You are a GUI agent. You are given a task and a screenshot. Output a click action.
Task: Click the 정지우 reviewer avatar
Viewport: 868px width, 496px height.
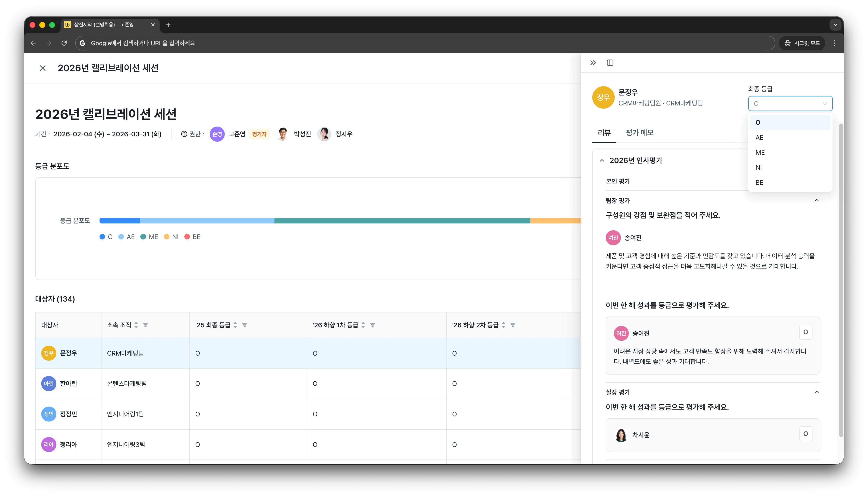324,134
